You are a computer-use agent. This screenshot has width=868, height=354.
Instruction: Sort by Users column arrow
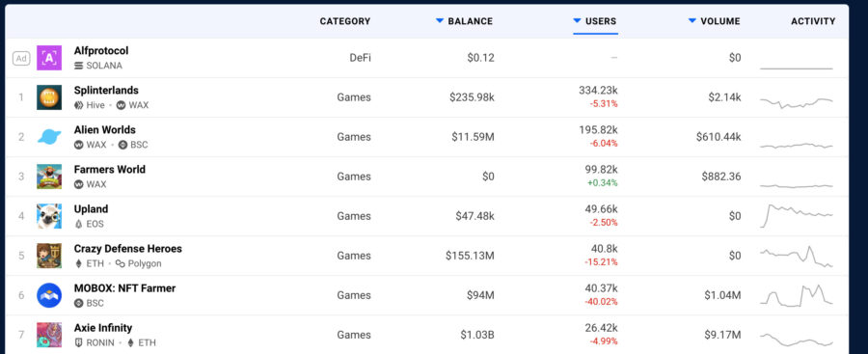click(577, 21)
